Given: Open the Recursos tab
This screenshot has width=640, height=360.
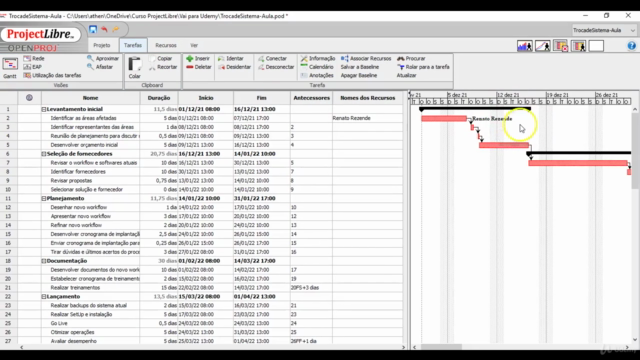Looking at the screenshot, I should point(166,45).
